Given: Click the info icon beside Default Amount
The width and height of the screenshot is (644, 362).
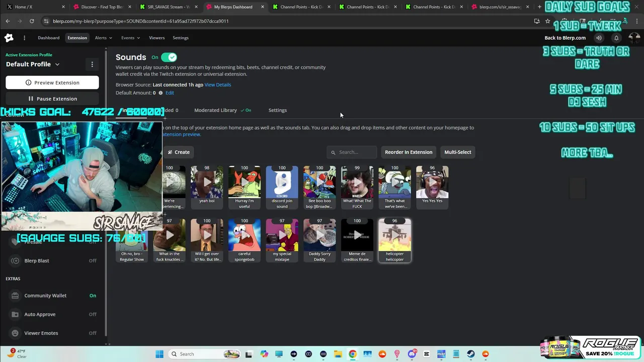Looking at the screenshot, I should (161, 93).
